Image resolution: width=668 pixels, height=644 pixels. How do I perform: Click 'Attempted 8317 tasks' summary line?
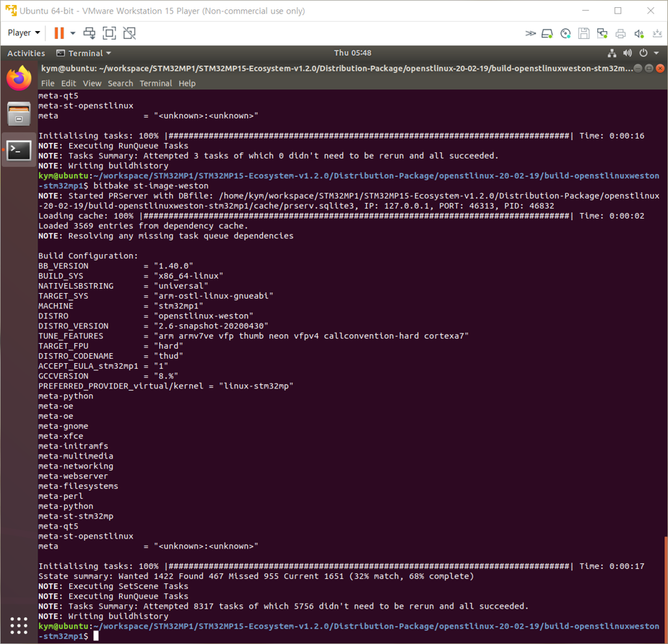(283, 606)
